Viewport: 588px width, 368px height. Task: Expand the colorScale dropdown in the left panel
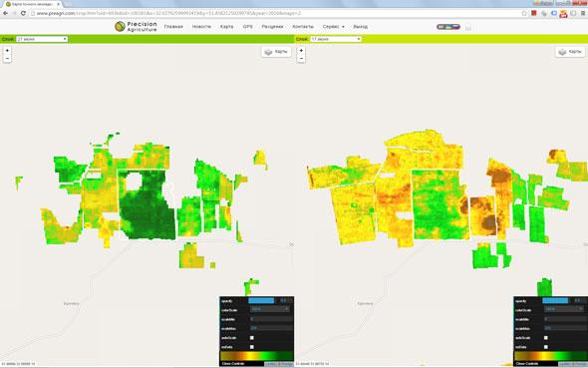point(270,309)
